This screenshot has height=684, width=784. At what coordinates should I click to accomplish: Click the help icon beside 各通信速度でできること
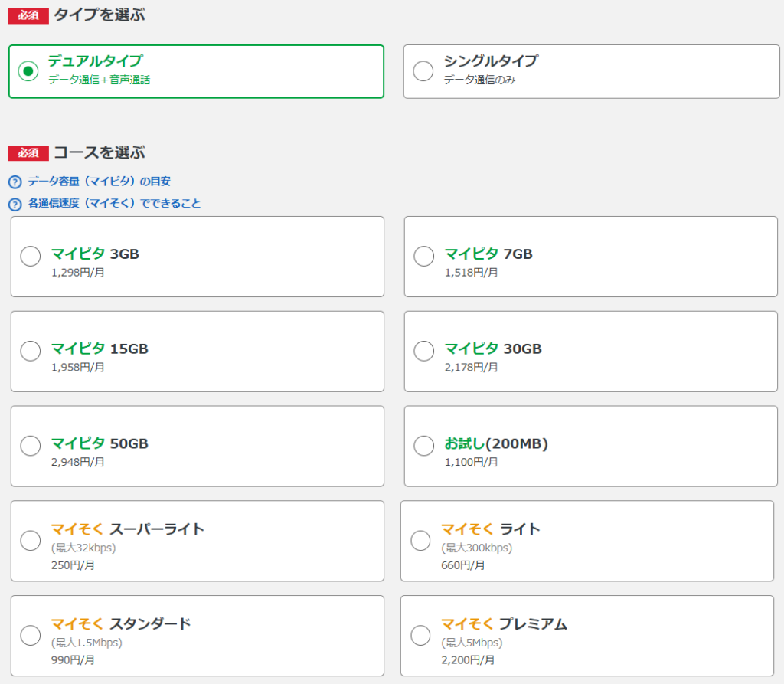[x=15, y=205]
